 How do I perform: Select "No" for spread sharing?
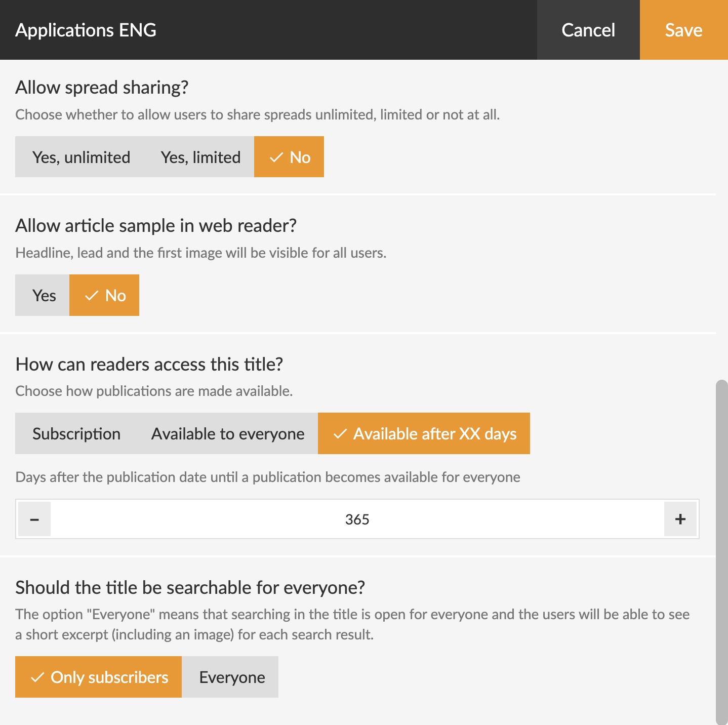pos(289,157)
